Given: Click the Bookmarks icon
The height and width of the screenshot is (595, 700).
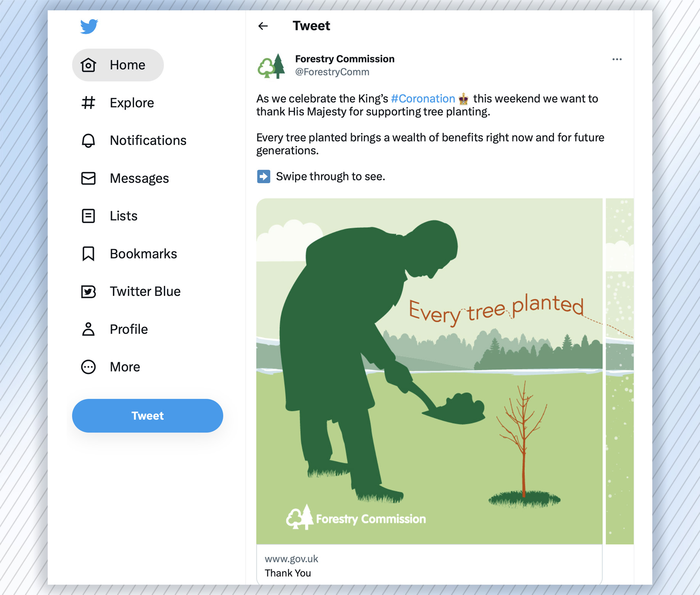Looking at the screenshot, I should click(x=88, y=253).
